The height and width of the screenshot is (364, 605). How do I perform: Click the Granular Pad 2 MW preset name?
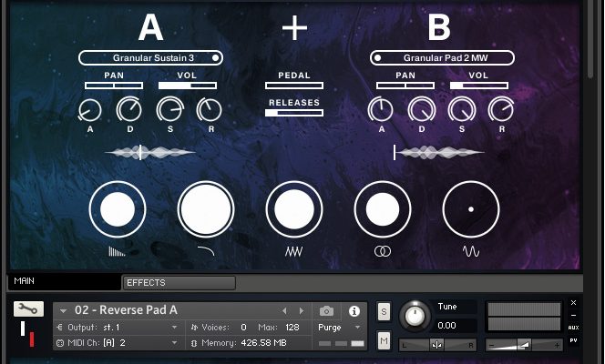[x=445, y=57]
